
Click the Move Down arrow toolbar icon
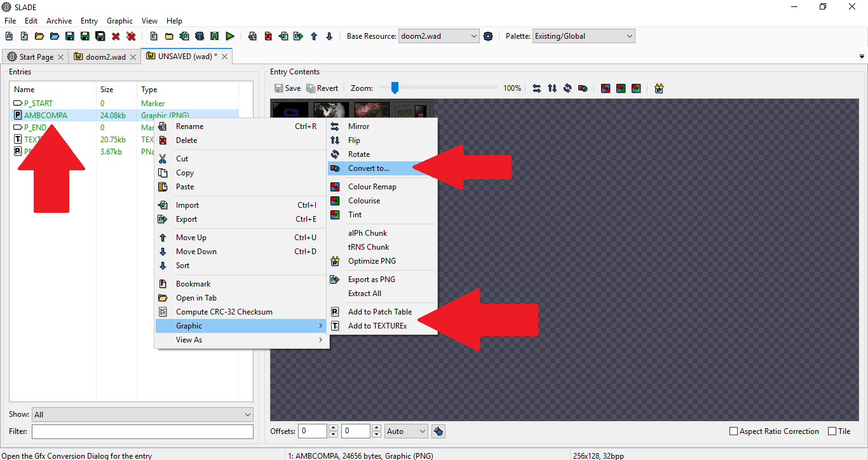tap(329, 36)
